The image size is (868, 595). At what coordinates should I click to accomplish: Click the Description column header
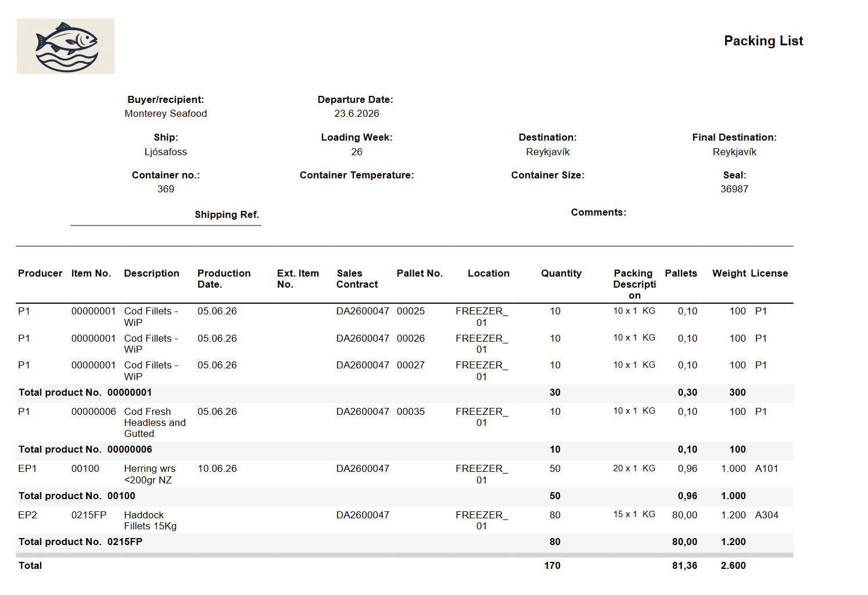152,273
